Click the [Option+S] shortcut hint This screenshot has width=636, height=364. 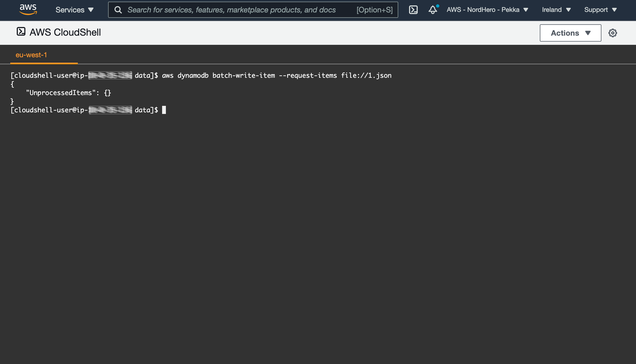(x=374, y=10)
